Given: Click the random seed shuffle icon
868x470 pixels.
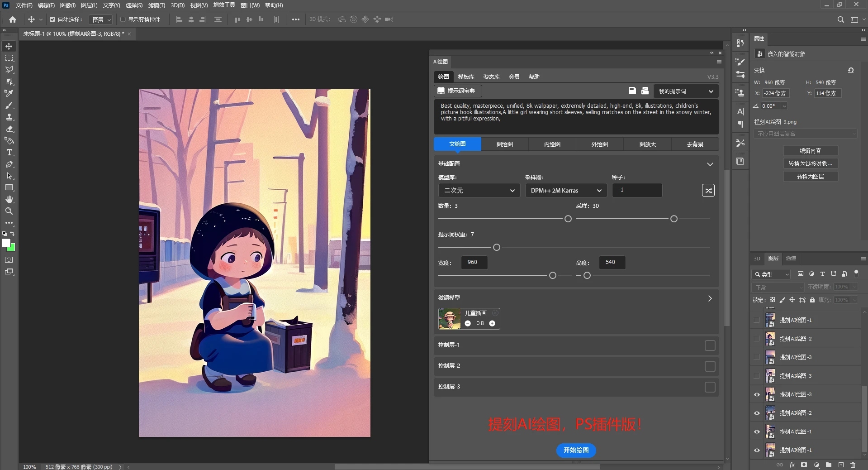Looking at the screenshot, I should [708, 191].
